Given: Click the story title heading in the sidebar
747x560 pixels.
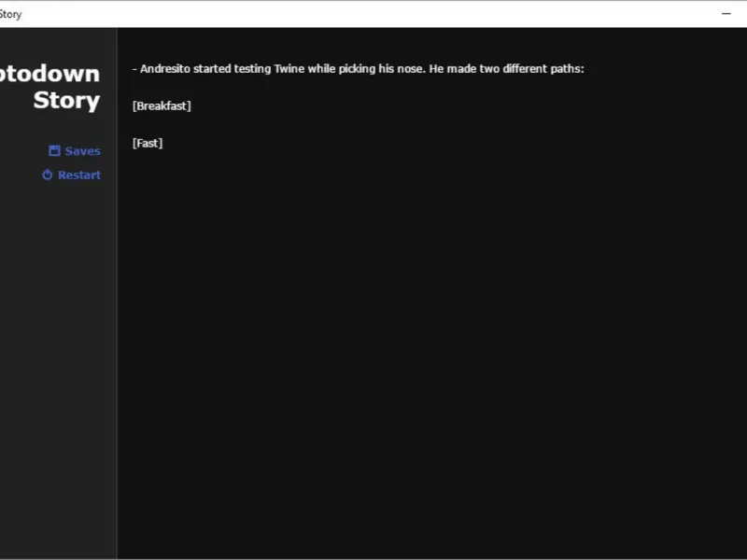Looking at the screenshot, I should point(50,87).
